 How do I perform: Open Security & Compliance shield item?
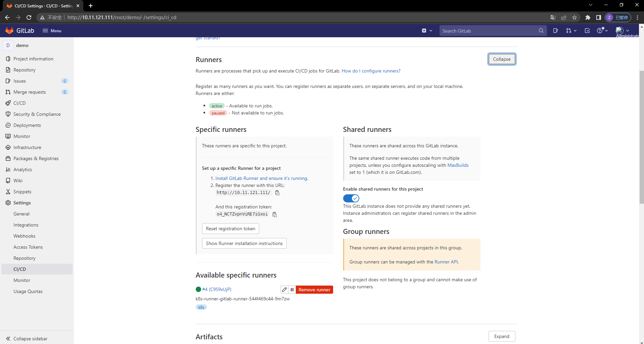click(37, 114)
